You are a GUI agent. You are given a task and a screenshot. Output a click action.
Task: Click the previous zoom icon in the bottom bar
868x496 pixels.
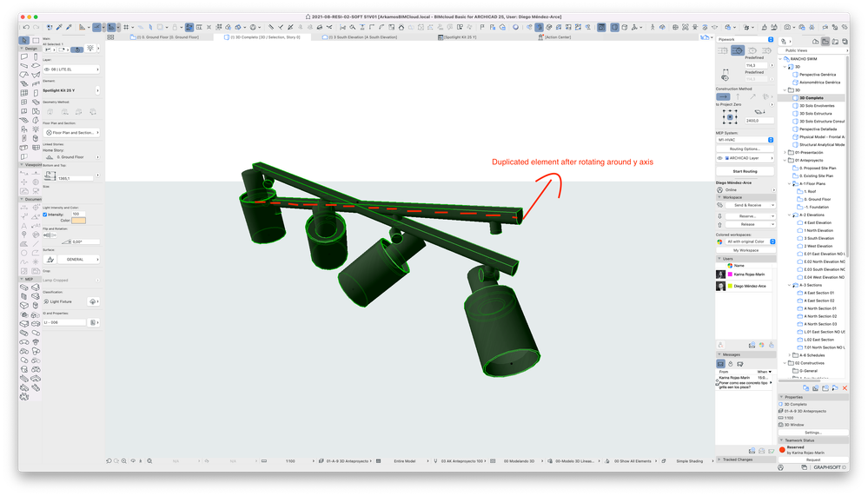pyautogui.click(x=109, y=460)
